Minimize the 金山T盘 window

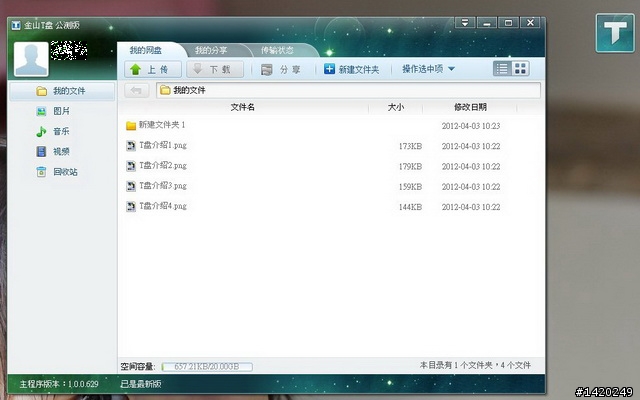(x=487, y=22)
